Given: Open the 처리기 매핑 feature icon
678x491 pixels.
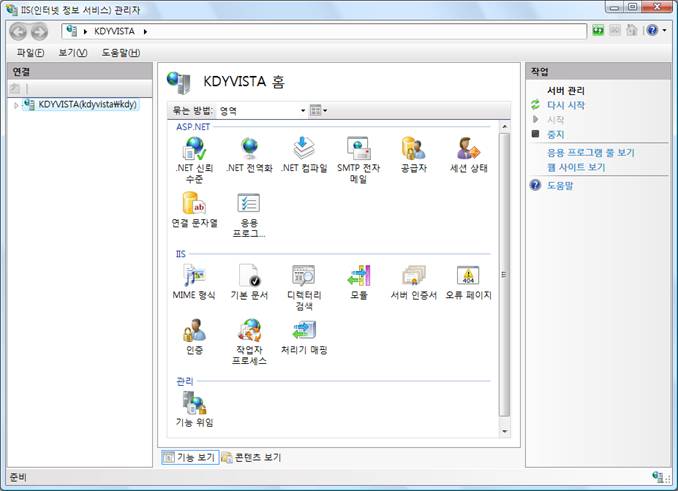Looking at the screenshot, I should [x=304, y=330].
